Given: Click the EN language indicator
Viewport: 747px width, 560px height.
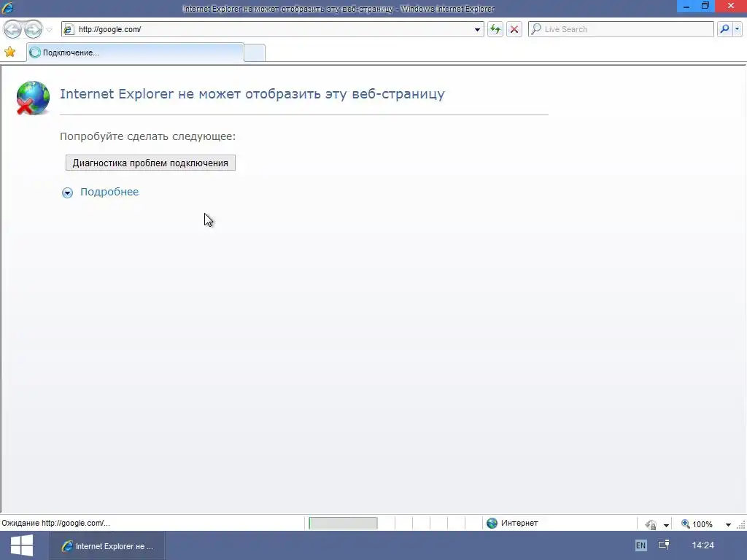Looking at the screenshot, I should pyautogui.click(x=640, y=545).
